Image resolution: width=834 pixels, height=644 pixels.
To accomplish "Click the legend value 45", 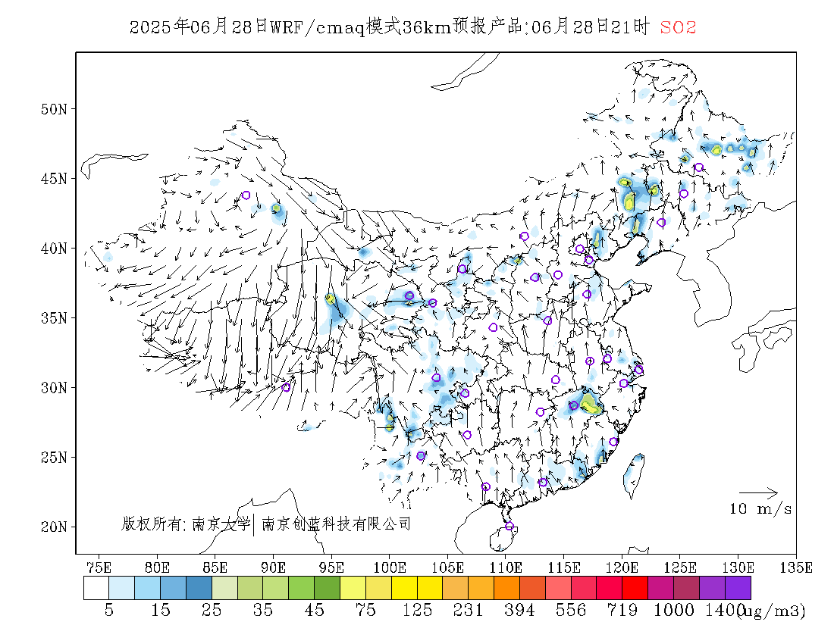I will pos(315,611).
